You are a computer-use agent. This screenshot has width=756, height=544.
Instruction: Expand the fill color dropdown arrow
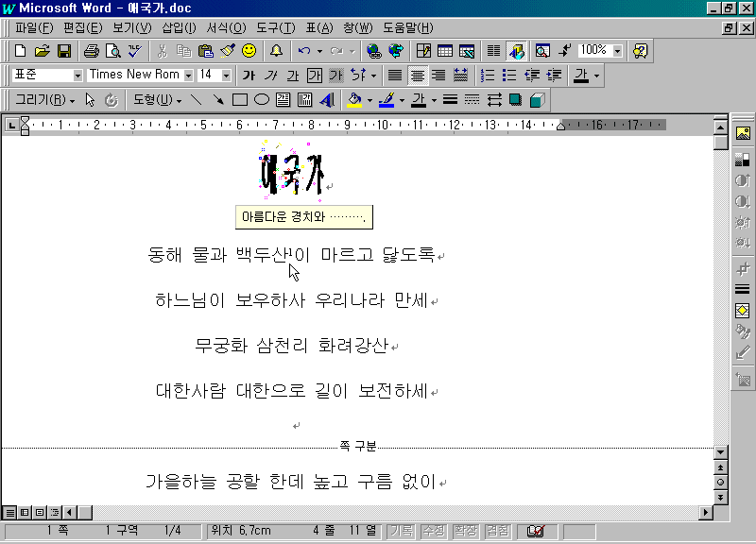pos(369,100)
